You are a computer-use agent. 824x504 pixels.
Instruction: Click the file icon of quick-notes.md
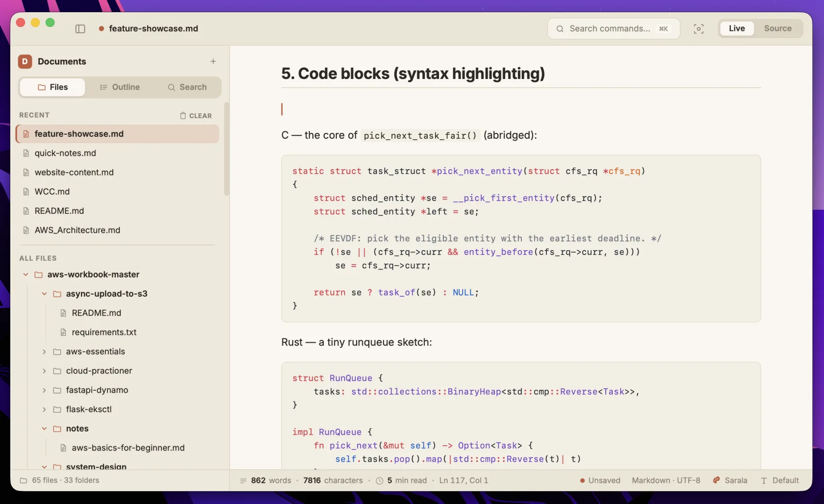pos(26,153)
